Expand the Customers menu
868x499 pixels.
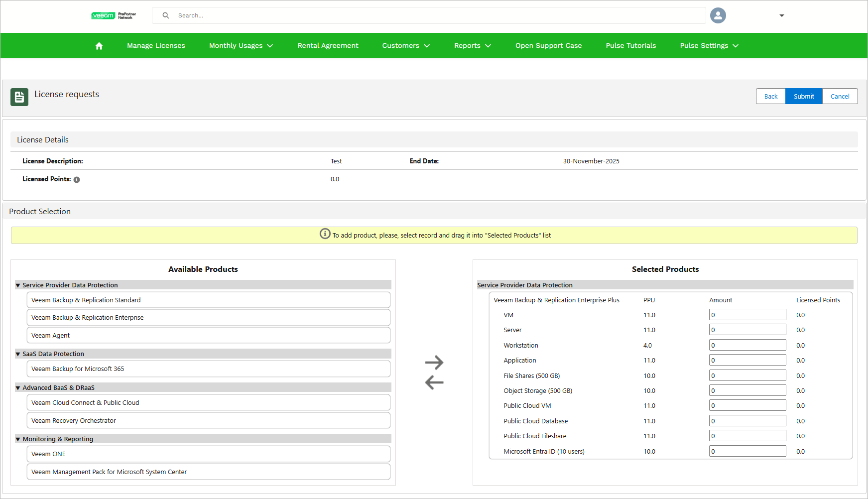(x=406, y=46)
